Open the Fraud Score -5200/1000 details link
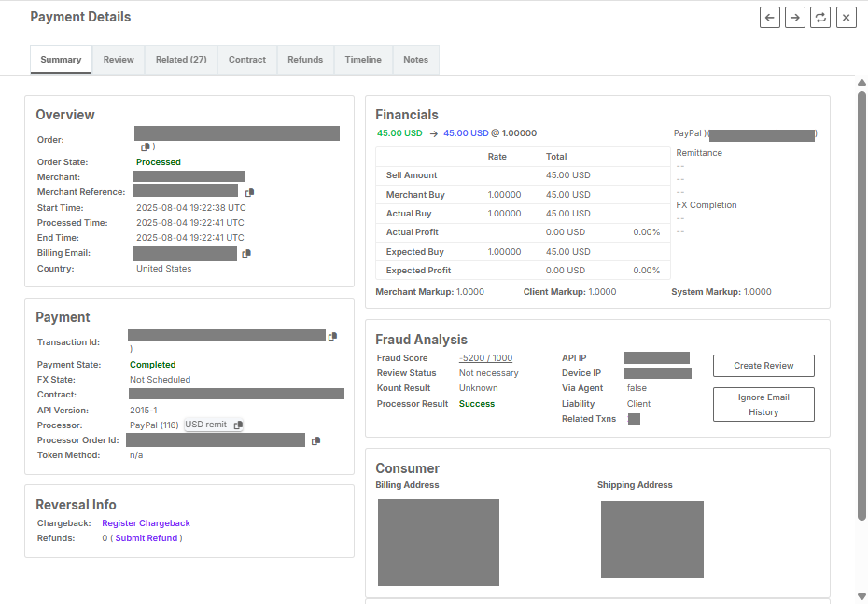This screenshot has height=613, width=868. pyautogui.click(x=484, y=357)
